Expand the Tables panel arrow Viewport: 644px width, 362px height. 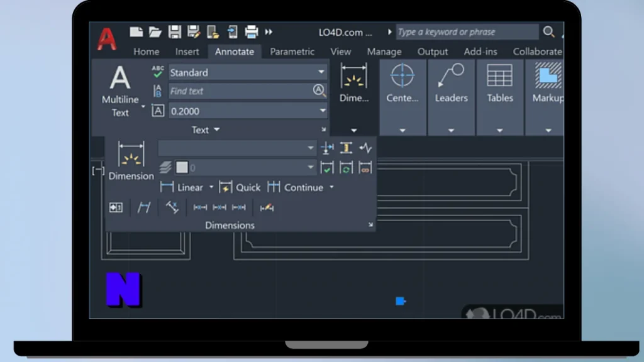click(499, 131)
